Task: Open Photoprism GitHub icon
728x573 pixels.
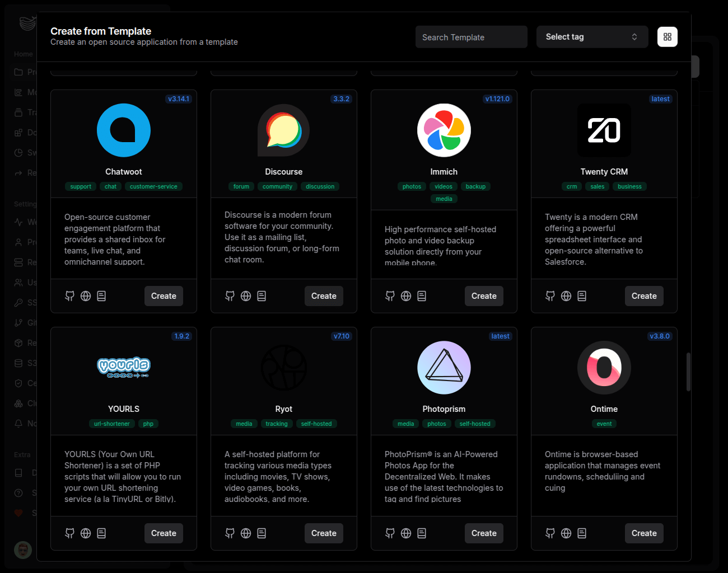Action: pos(390,533)
